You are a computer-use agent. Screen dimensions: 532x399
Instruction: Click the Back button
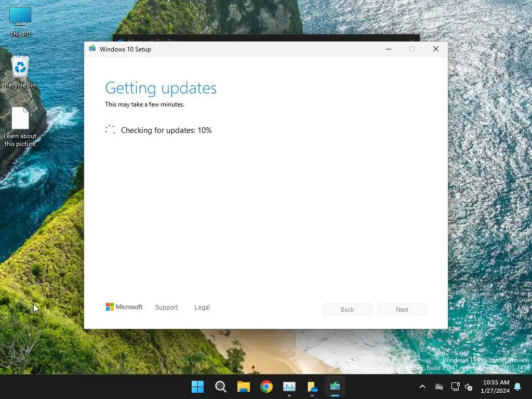[x=347, y=310]
